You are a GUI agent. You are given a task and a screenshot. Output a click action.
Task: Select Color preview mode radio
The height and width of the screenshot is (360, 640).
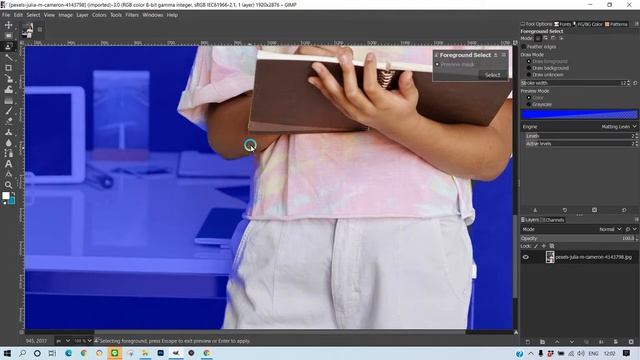point(529,98)
